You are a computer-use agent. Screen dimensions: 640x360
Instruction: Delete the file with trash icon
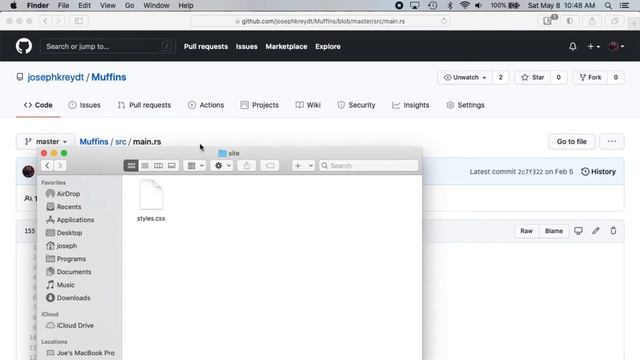coord(613,231)
